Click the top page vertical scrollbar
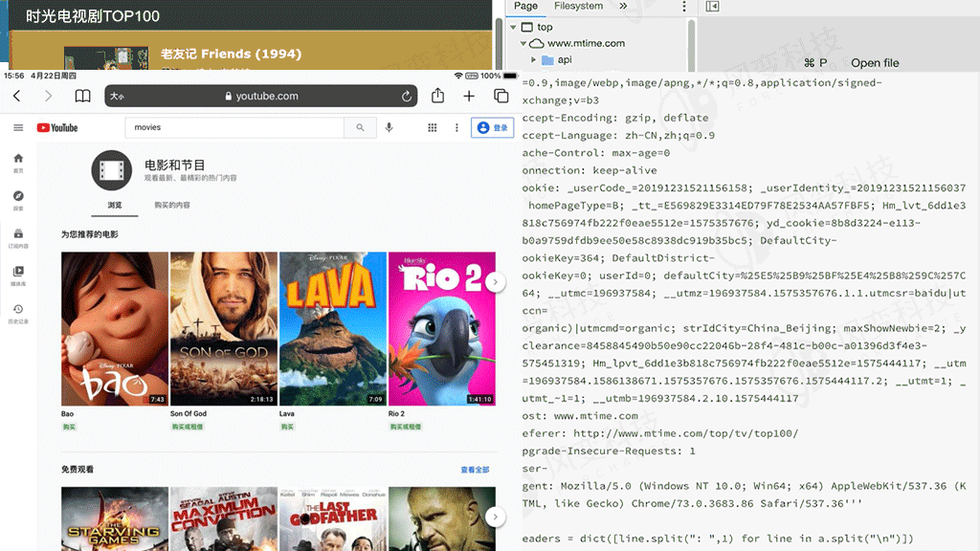 click(498, 44)
